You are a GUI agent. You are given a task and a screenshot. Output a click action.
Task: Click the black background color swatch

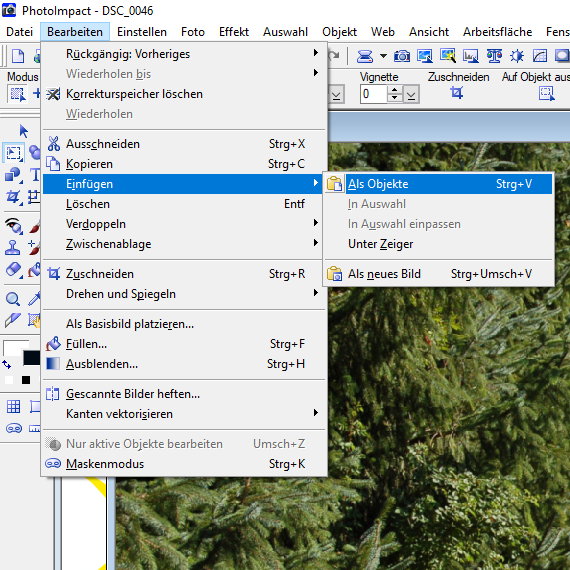click(x=32, y=358)
